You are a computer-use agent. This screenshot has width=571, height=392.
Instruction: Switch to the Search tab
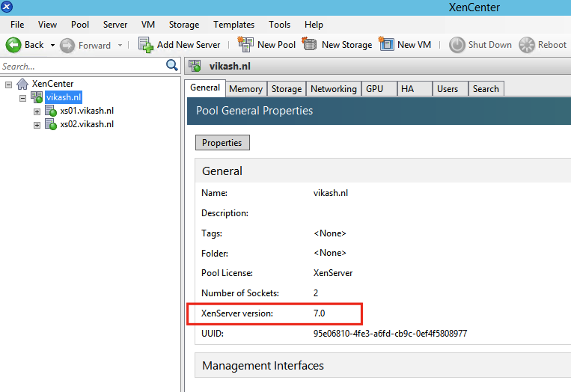pyautogui.click(x=486, y=89)
